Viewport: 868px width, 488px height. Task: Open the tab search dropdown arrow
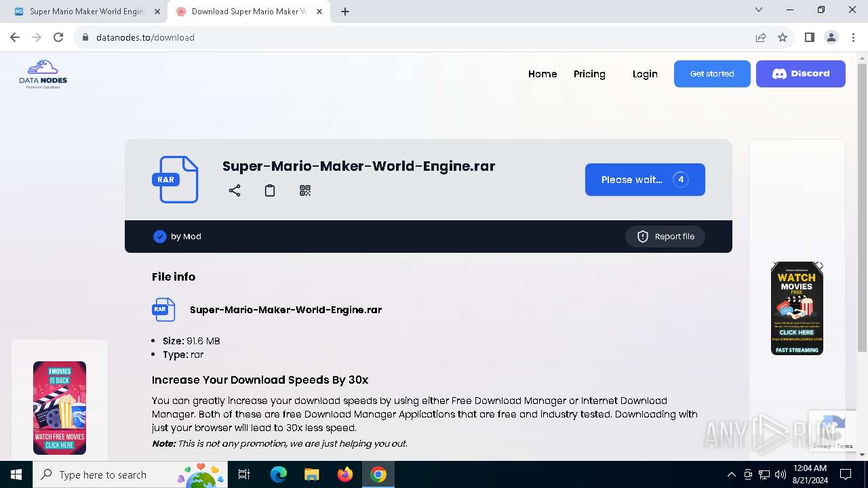(x=759, y=10)
